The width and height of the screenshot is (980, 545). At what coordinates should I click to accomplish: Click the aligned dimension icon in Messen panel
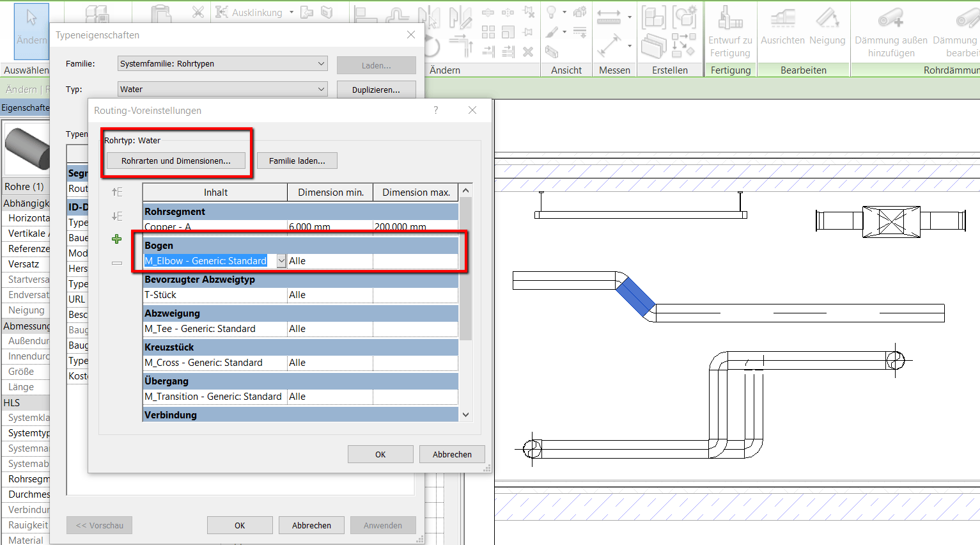coord(609,45)
